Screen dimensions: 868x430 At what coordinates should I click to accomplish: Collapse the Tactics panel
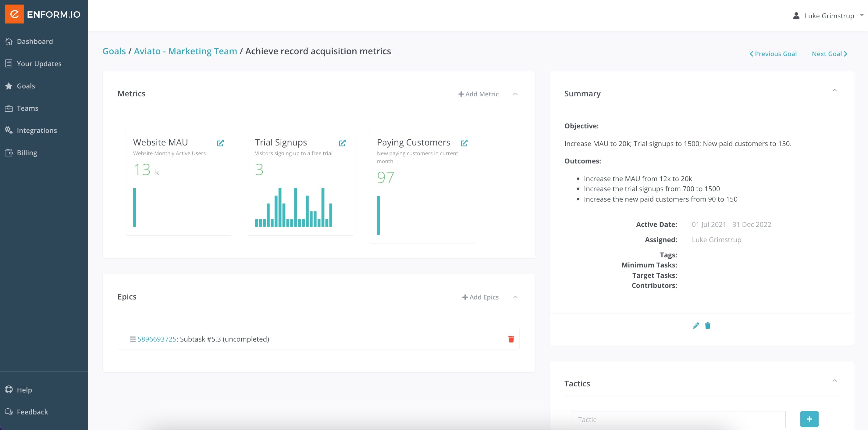click(834, 381)
